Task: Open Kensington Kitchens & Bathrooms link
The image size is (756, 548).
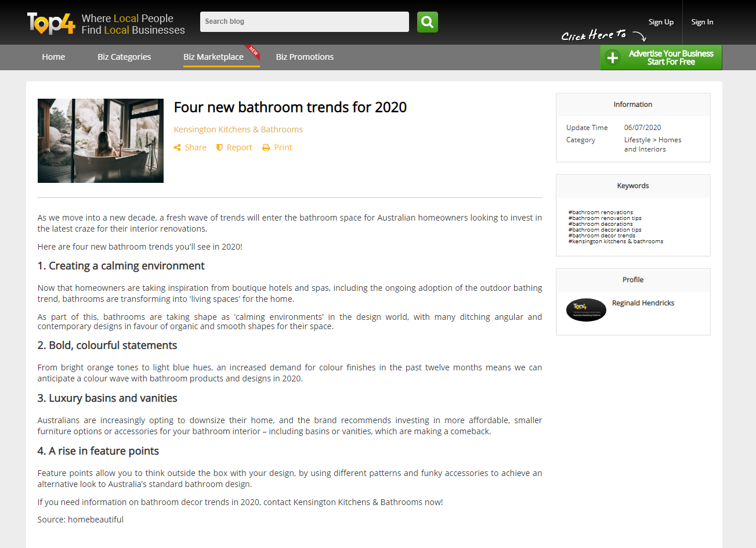Action: 238,129
